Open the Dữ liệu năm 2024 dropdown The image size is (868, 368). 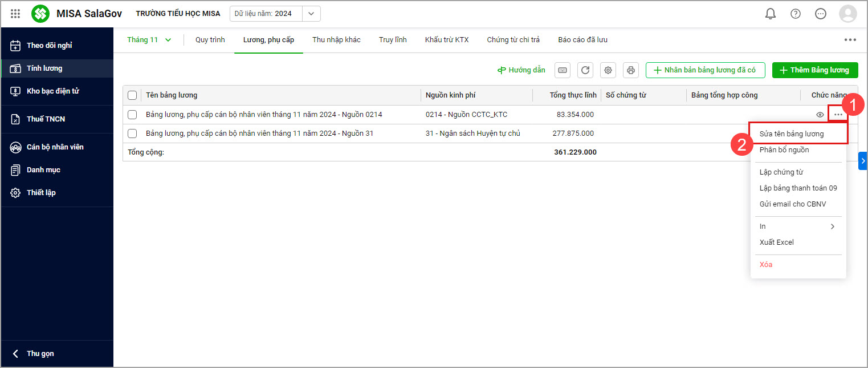[x=311, y=14]
